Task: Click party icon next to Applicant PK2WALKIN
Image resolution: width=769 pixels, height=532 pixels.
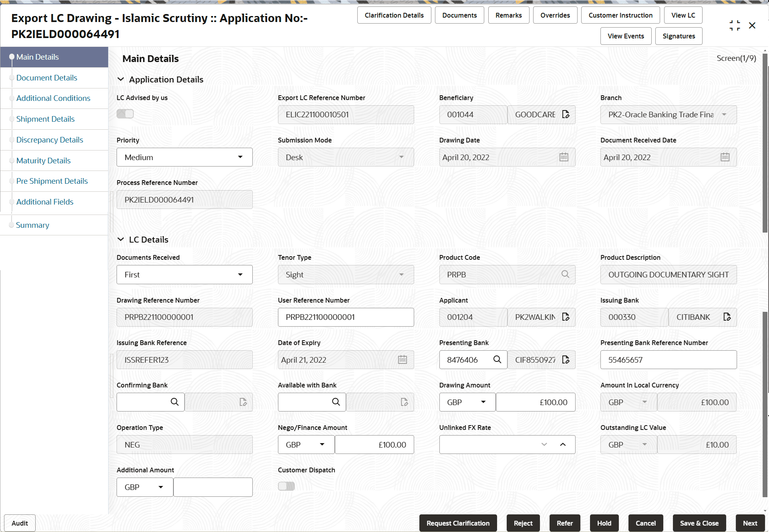Action: click(x=566, y=317)
